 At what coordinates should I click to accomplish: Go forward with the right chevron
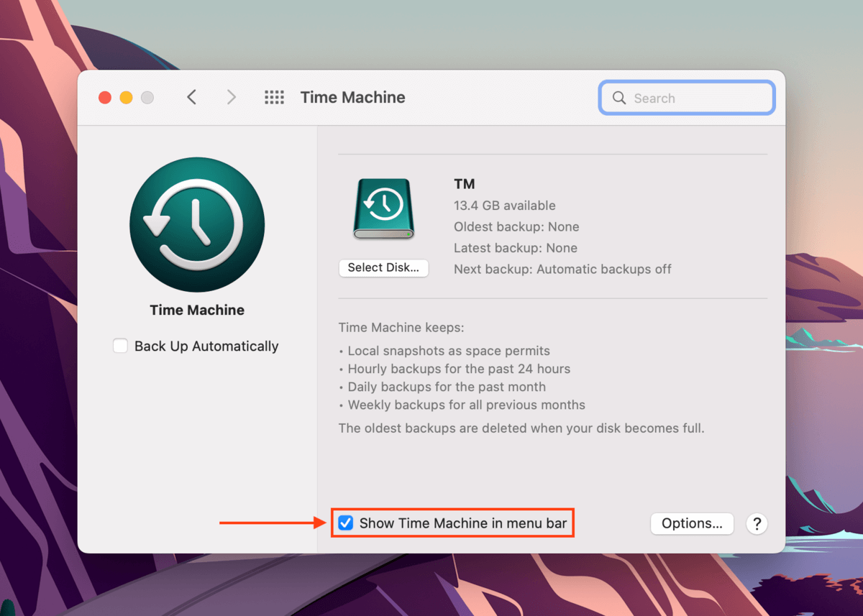click(231, 97)
